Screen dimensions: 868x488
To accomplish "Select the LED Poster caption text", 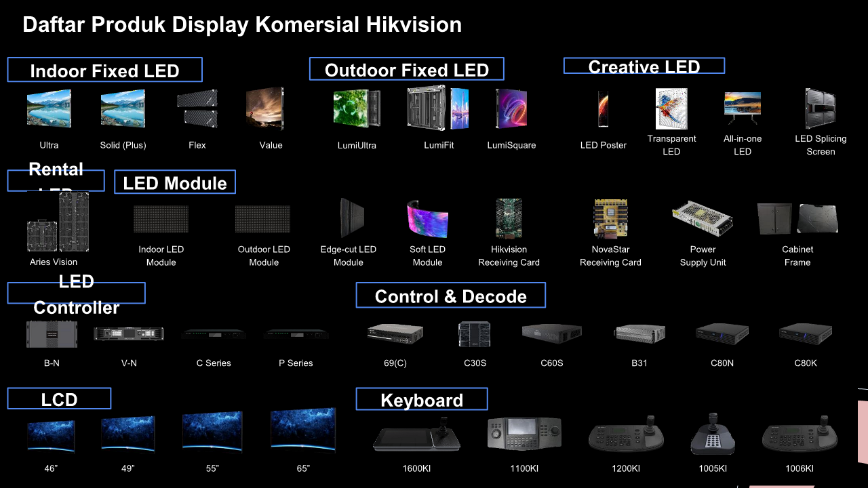I will (x=604, y=145).
